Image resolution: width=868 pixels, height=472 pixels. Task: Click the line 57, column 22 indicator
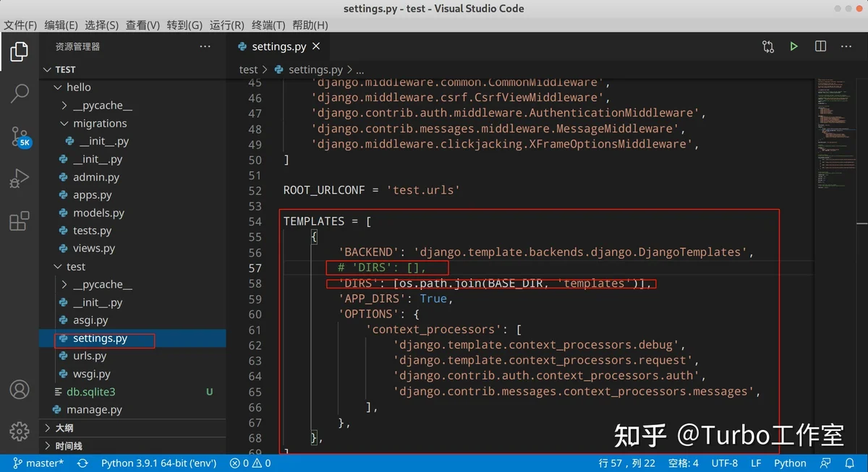[x=627, y=463]
